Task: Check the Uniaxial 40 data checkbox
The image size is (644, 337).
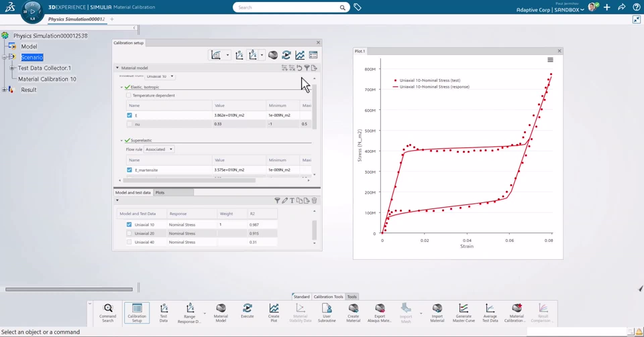Action: (x=129, y=242)
